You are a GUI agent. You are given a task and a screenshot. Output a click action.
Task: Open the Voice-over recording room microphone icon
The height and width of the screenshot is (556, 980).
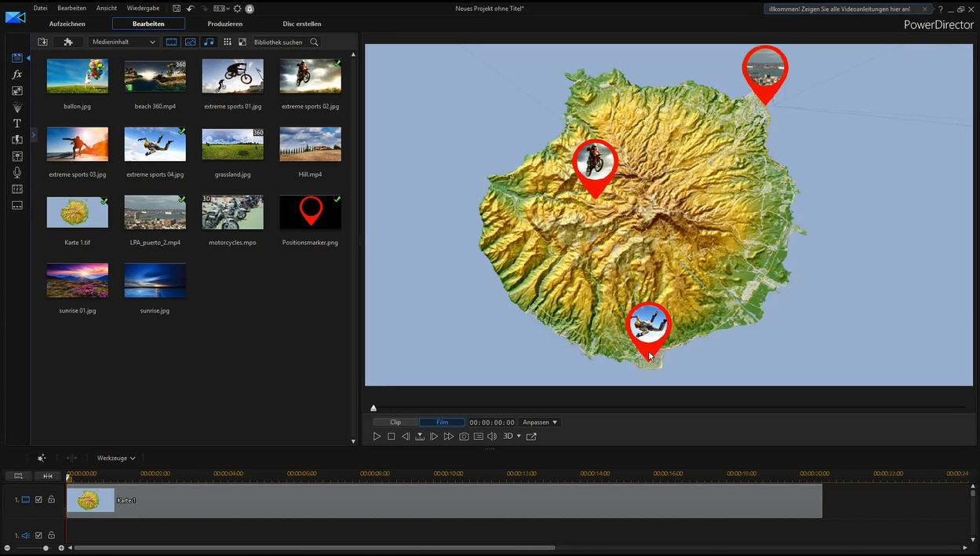[x=17, y=173]
